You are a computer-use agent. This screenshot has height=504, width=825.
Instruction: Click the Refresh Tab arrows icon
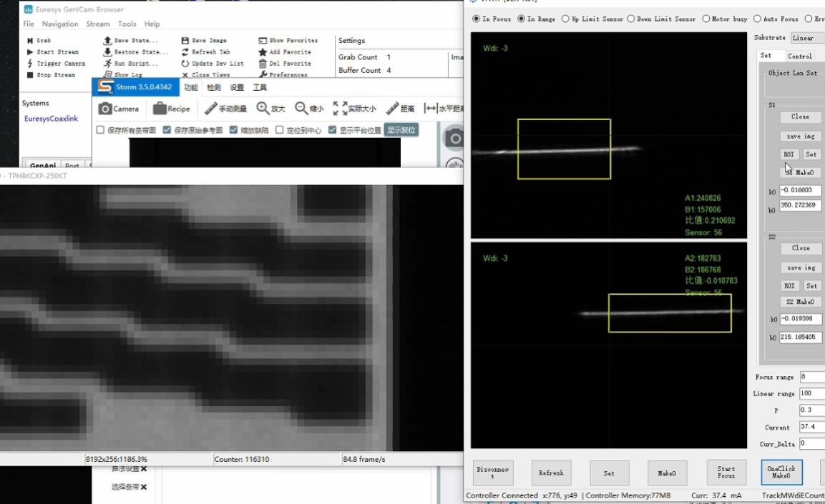coord(185,52)
